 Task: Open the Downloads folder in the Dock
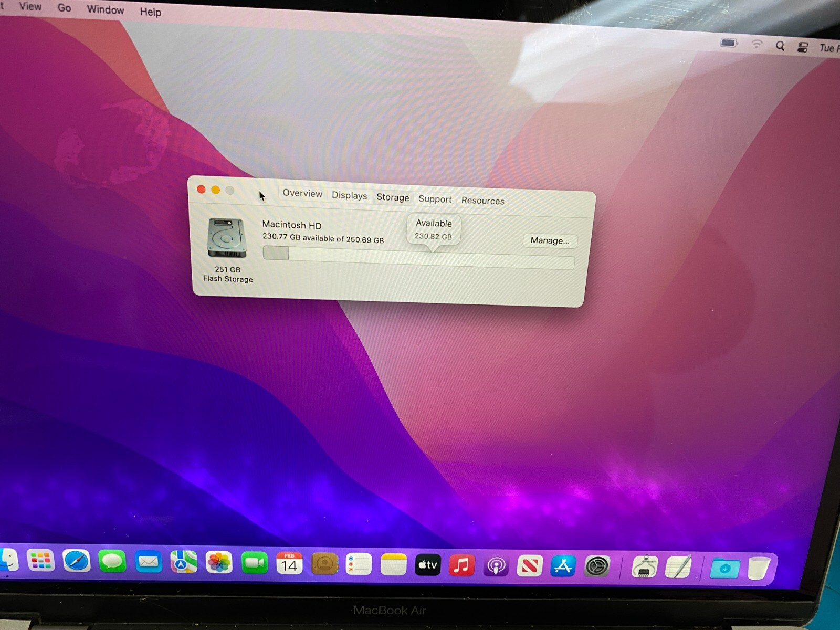point(725,569)
